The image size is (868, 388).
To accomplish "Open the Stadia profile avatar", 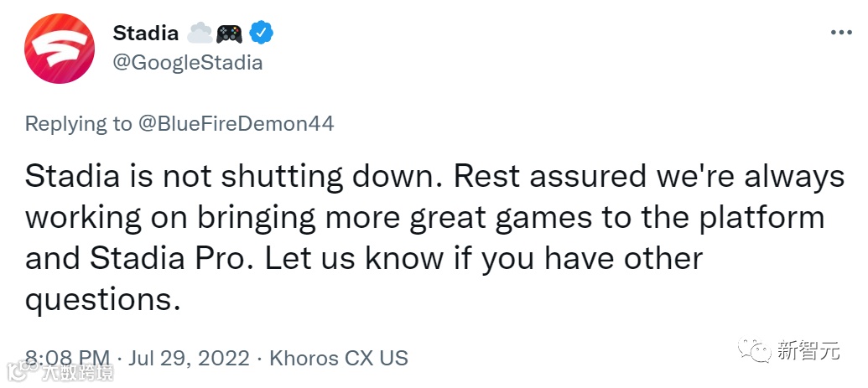I will [x=60, y=49].
